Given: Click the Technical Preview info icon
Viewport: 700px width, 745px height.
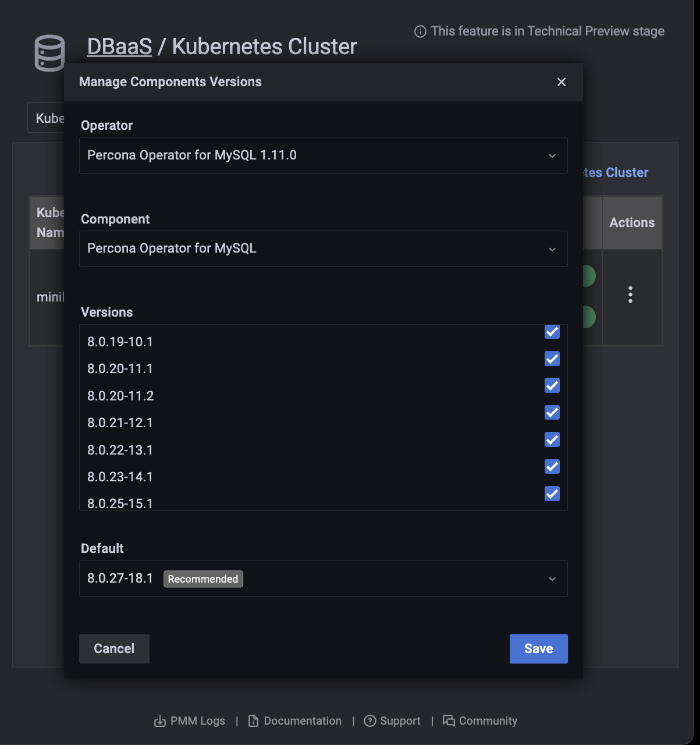Looking at the screenshot, I should tap(420, 31).
